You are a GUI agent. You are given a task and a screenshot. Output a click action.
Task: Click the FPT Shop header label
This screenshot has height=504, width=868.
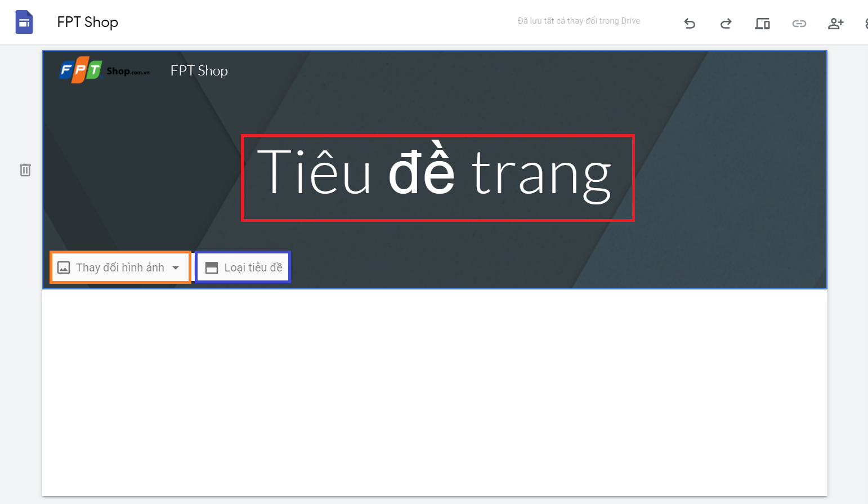pyautogui.click(x=199, y=70)
